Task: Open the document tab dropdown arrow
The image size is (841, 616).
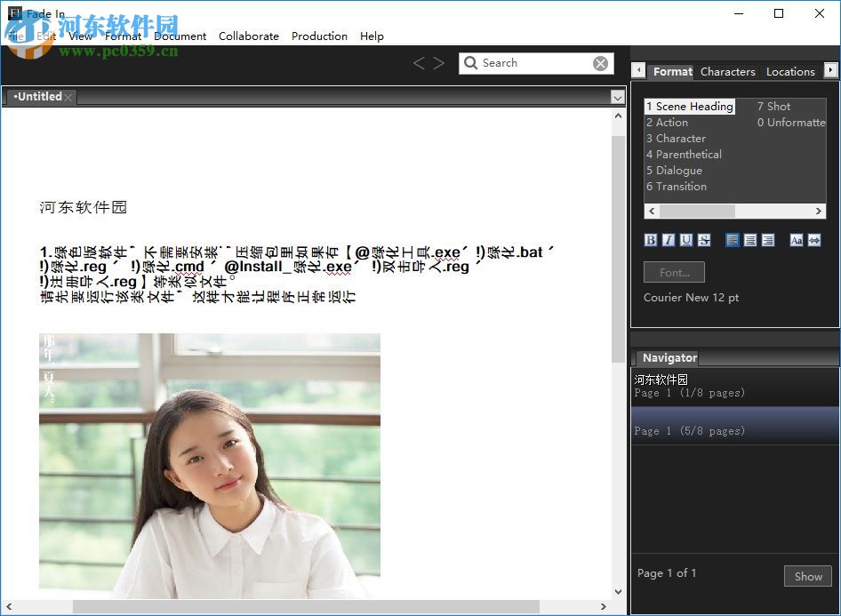Action: (618, 96)
